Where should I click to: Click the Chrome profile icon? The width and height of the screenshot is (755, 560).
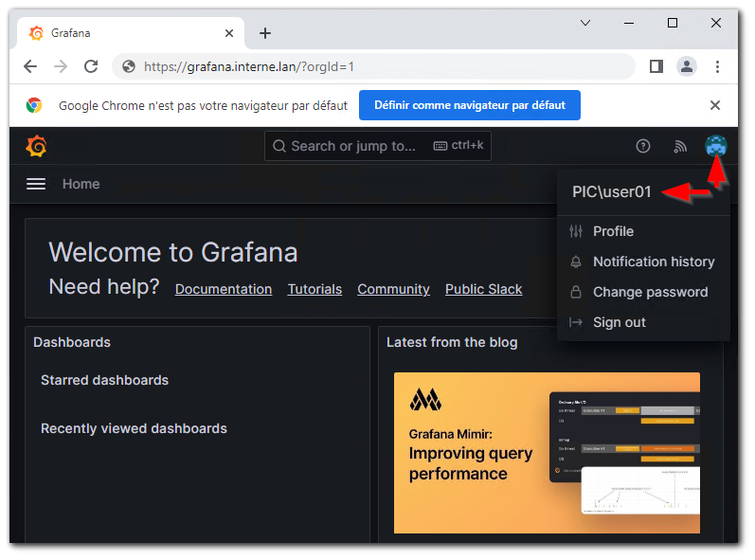(687, 66)
